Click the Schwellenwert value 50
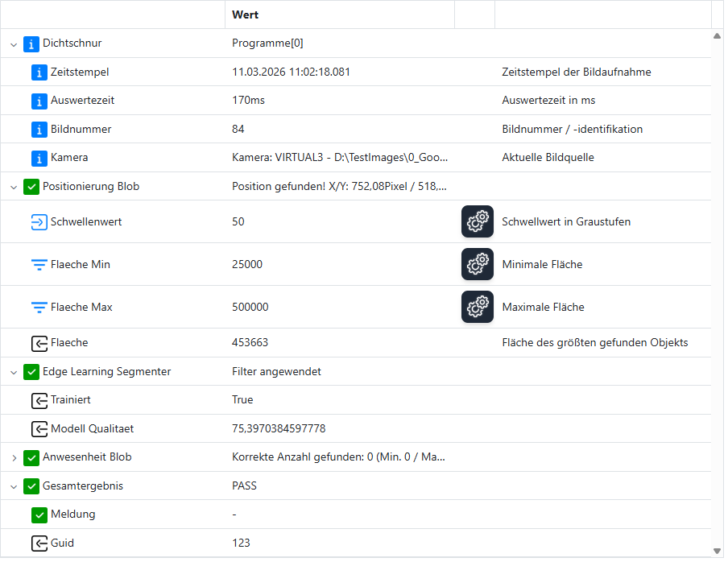728x562 pixels. (x=238, y=221)
